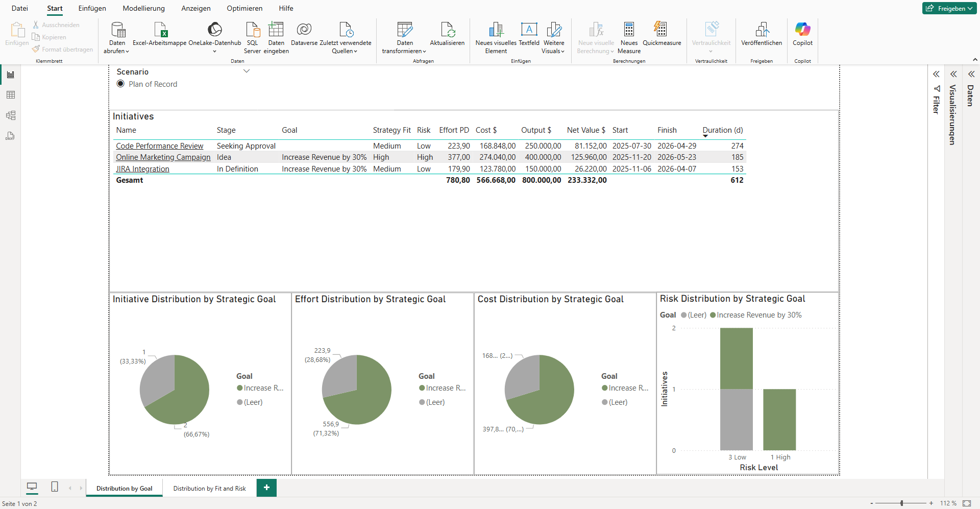This screenshot has width=980, height=509.
Task: Open Code Performance Review link
Action: (x=159, y=146)
